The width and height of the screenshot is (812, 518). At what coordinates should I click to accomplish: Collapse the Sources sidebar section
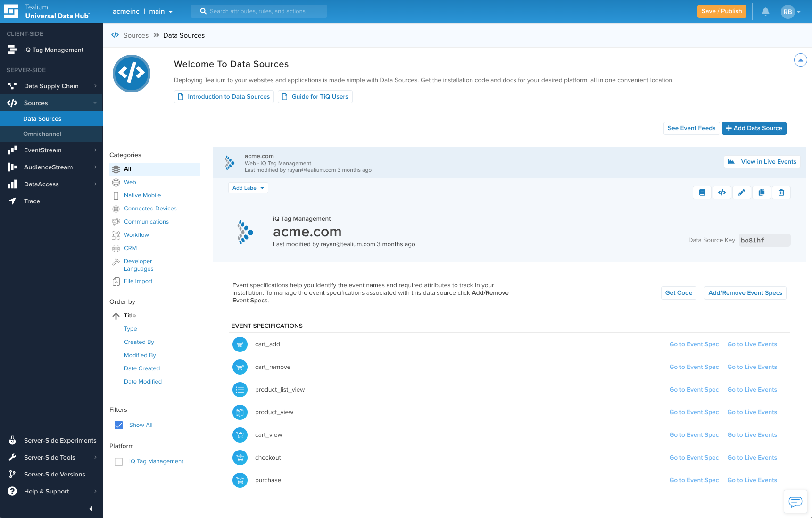(x=51, y=103)
